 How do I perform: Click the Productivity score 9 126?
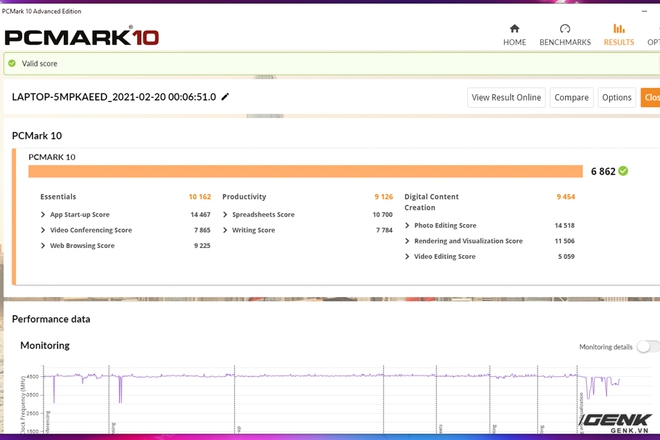pos(383,197)
